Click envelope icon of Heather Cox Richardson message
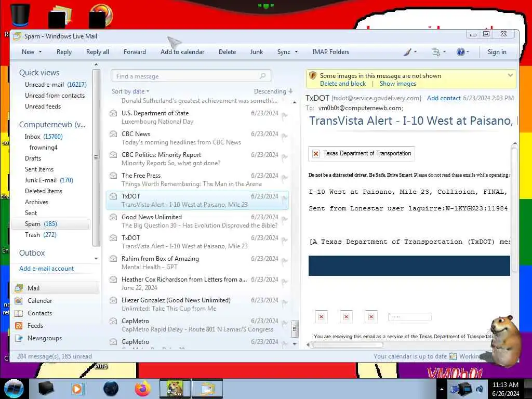This screenshot has width=532, height=399. coord(113,280)
